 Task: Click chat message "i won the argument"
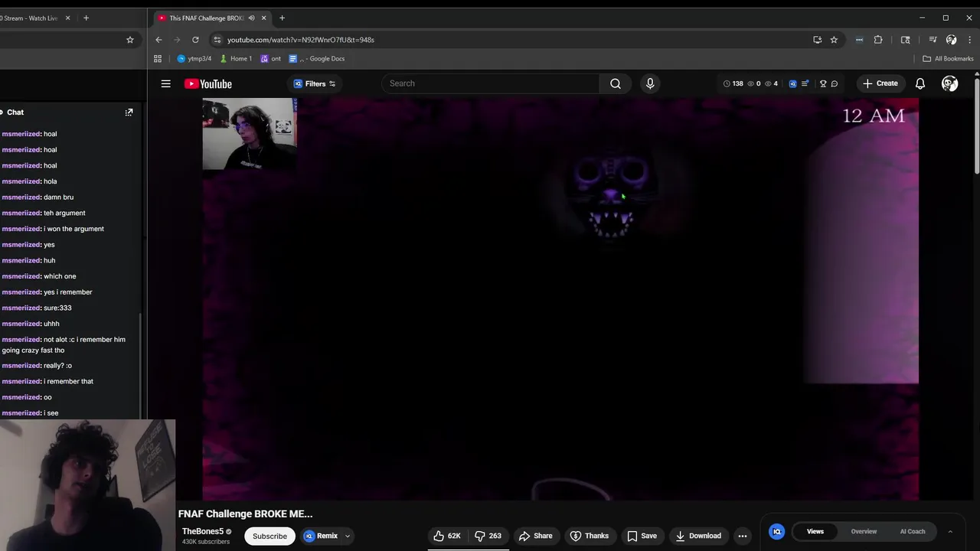pos(75,229)
